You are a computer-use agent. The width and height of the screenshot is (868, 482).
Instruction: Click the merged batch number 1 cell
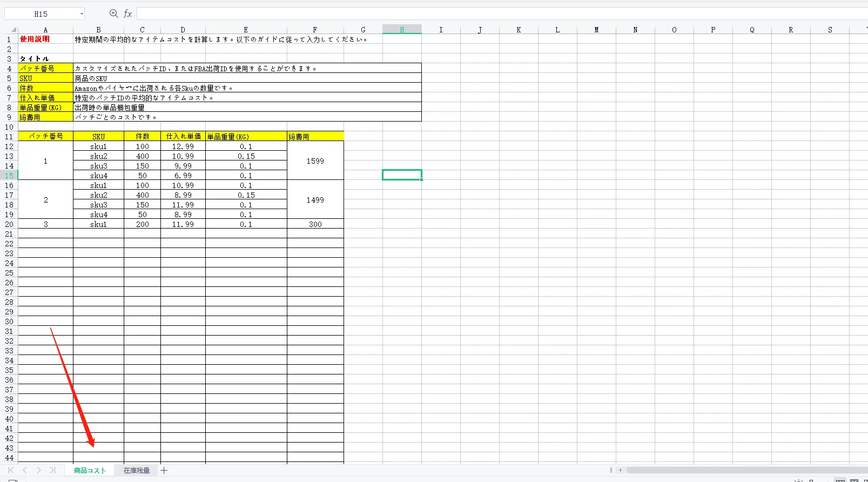point(45,161)
